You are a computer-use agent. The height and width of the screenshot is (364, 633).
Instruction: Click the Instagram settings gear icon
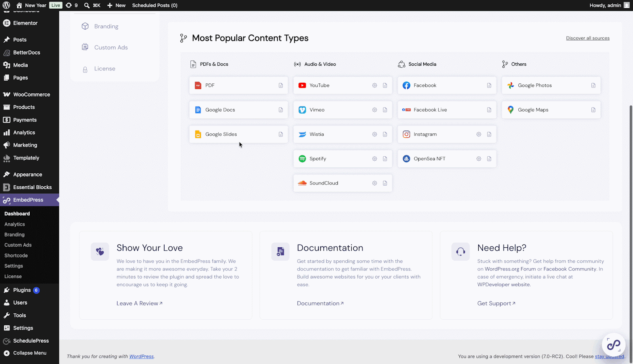click(x=478, y=135)
